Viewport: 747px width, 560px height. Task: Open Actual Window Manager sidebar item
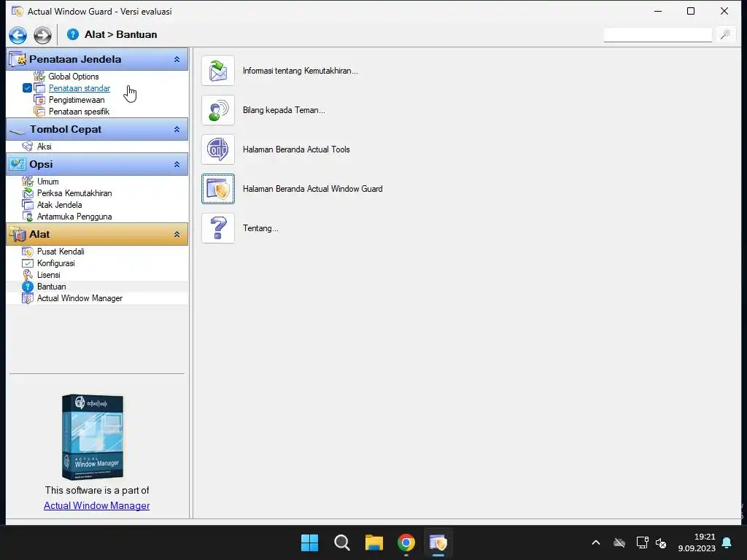click(x=80, y=298)
